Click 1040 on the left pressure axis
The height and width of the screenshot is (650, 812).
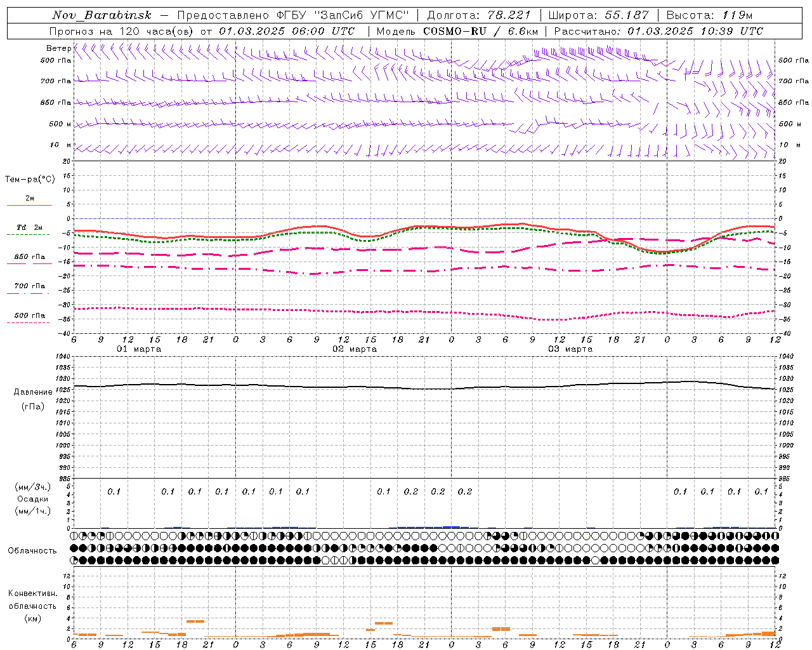(x=63, y=356)
